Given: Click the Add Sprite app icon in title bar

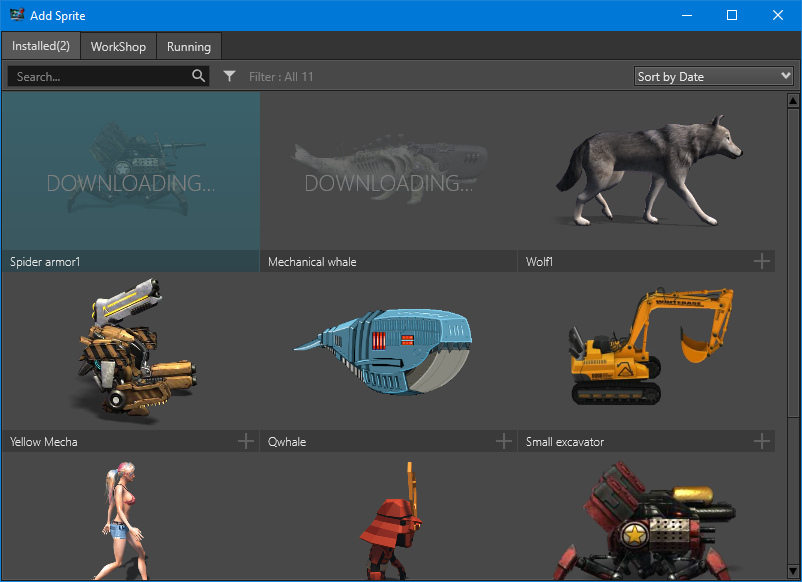Looking at the screenshot, I should pyautogui.click(x=17, y=15).
